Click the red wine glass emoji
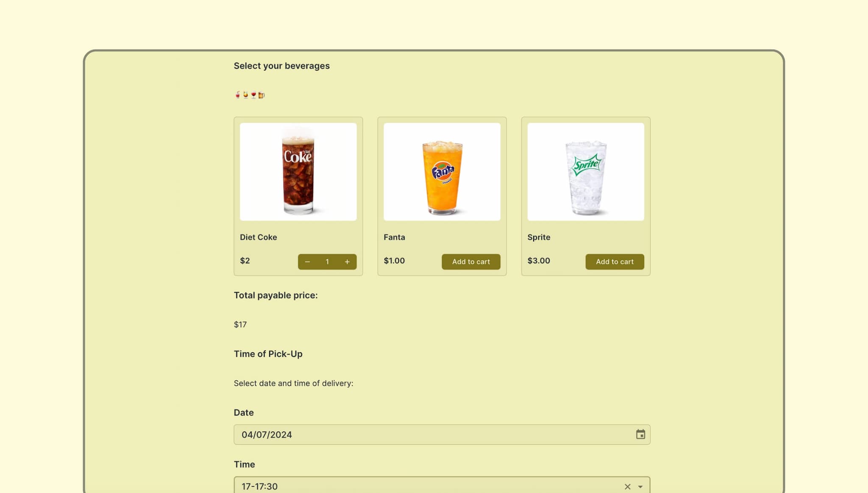 click(x=253, y=95)
